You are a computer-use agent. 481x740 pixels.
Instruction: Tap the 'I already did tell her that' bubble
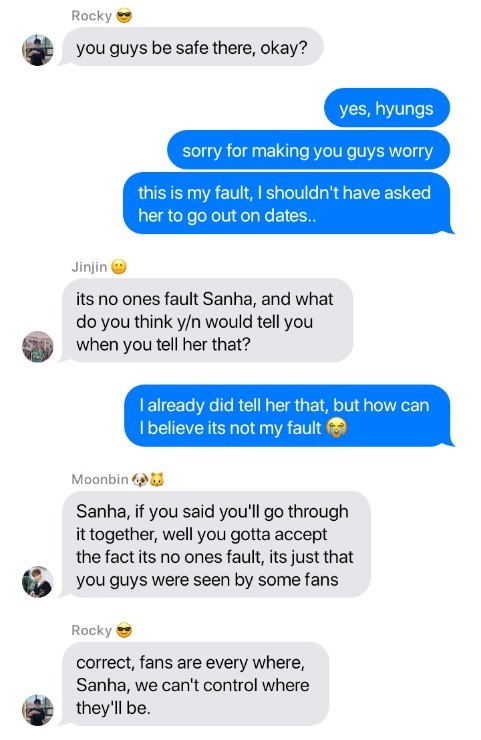point(287,416)
